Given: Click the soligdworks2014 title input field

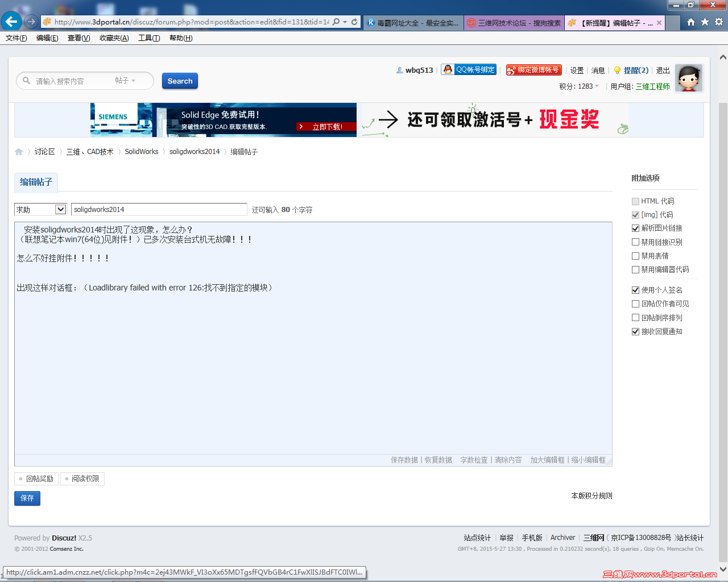Looking at the screenshot, I should point(159,209).
